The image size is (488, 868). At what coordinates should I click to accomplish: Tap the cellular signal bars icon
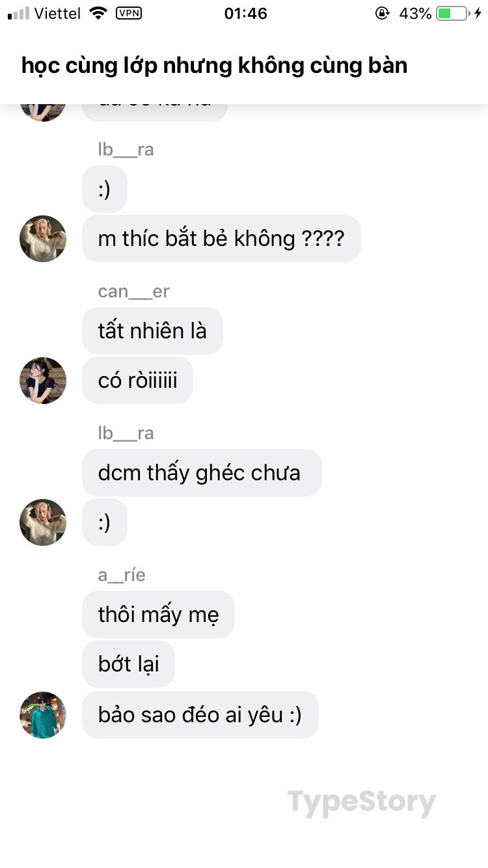point(18,14)
